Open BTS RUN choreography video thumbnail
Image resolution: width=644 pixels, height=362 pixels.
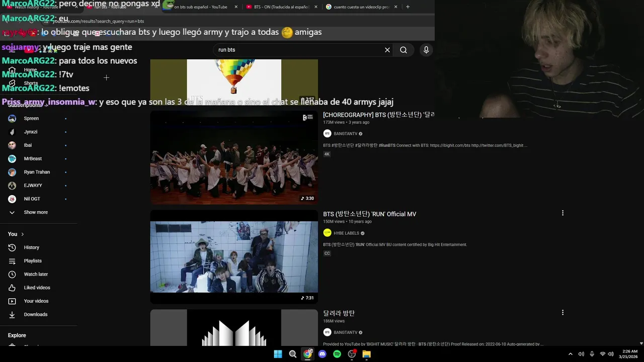click(x=234, y=157)
